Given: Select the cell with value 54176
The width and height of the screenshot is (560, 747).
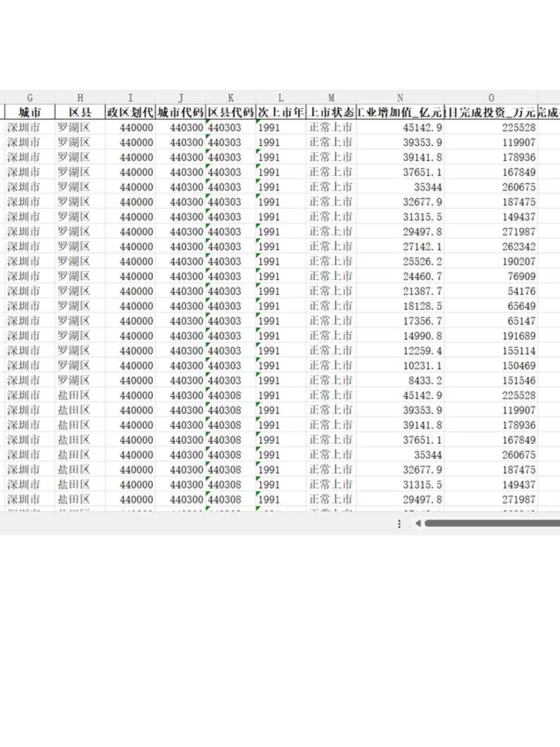Looking at the screenshot, I should pyautogui.click(x=492, y=291).
